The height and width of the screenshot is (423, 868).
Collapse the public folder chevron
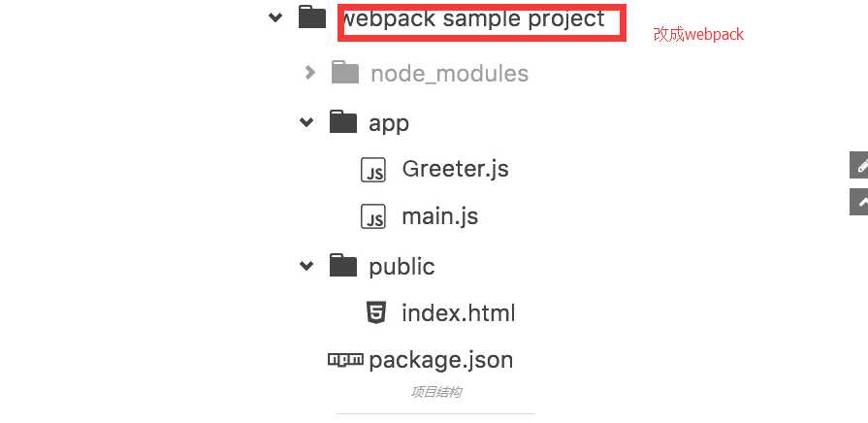pos(306,266)
